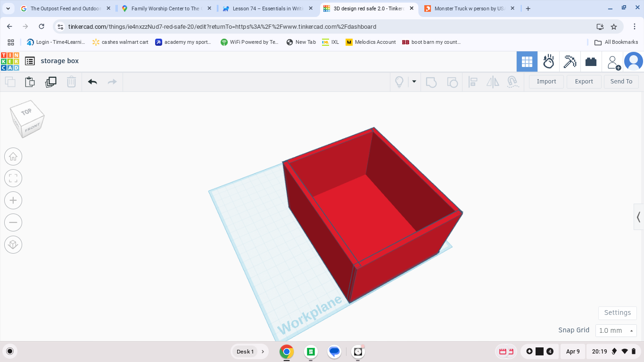The image size is (644, 362).
Task: Switch to the Monster Truck browser tab
Action: click(x=469, y=8)
